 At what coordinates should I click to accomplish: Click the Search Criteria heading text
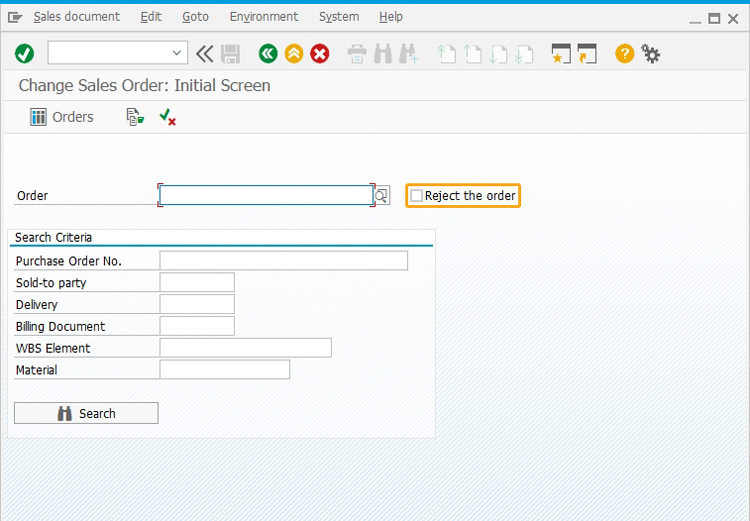[x=53, y=237]
